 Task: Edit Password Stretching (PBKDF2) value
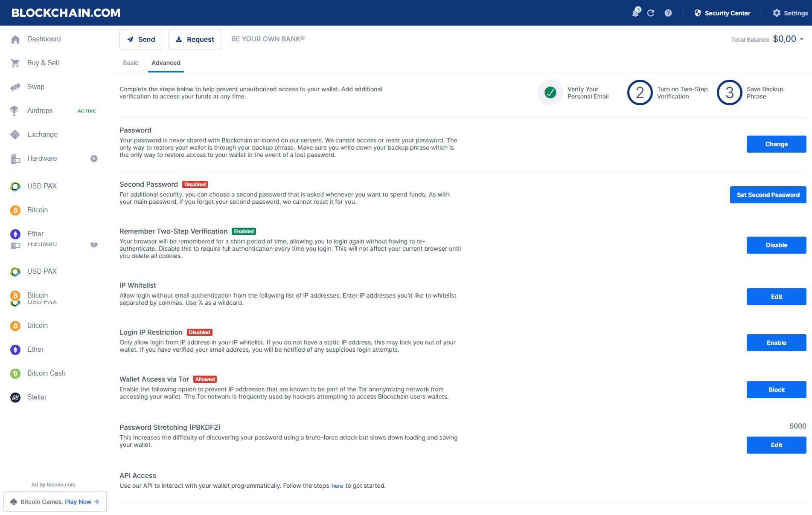[x=776, y=445]
